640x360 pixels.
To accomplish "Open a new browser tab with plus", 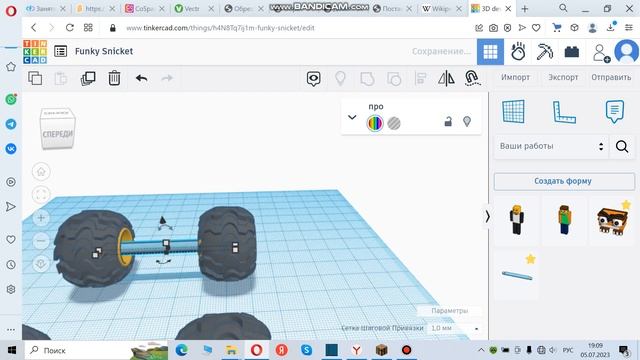I will click(x=524, y=9).
